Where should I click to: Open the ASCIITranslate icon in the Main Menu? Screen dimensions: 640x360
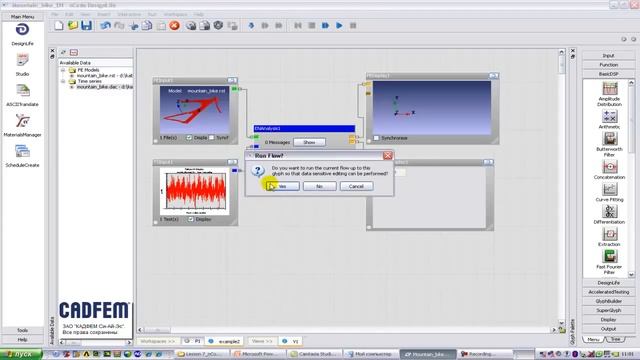[22, 95]
